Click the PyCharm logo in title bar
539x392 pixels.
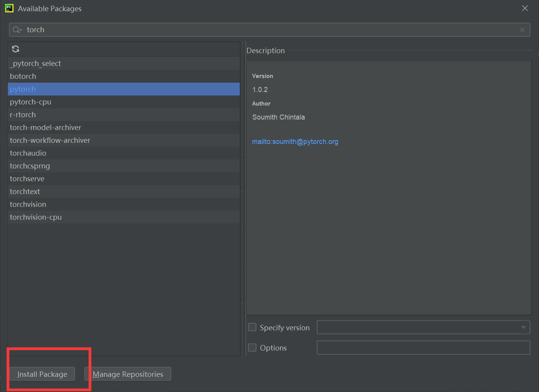9,8
